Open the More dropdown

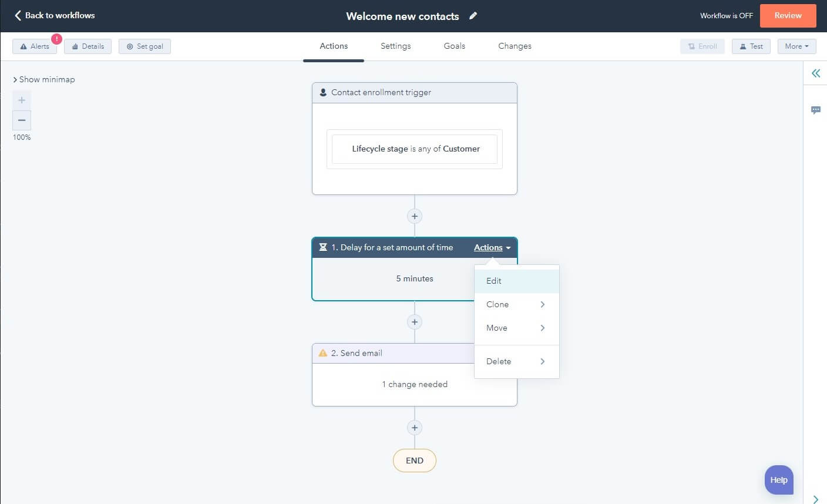[x=796, y=46]
